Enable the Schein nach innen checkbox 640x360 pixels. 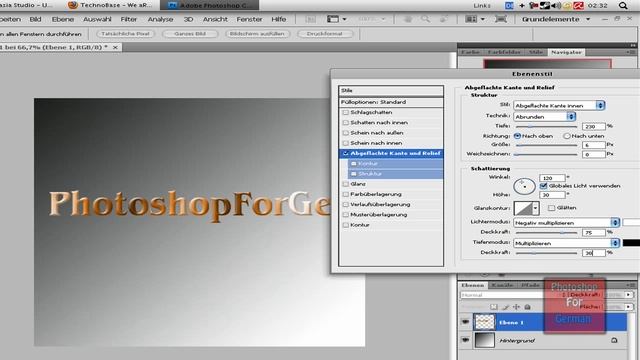point(346,143)
